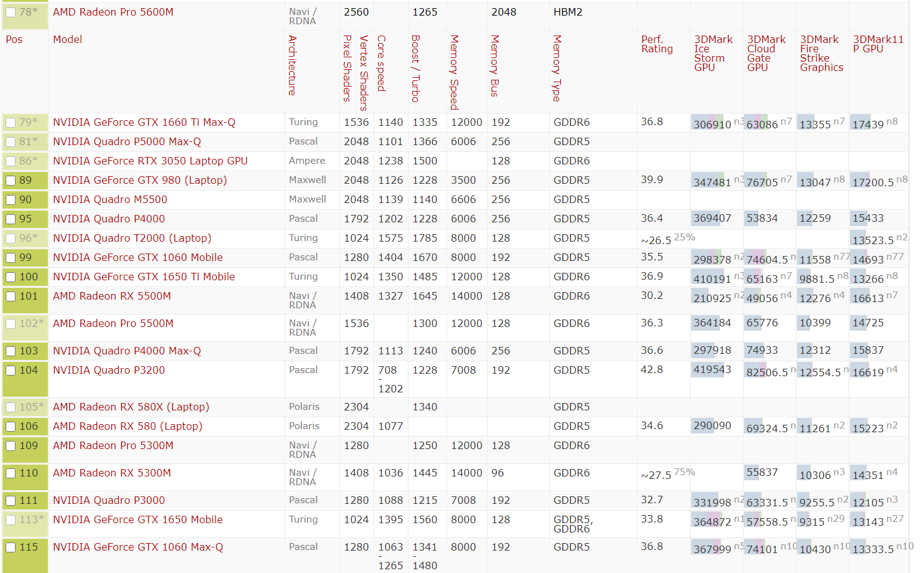Sort by Memory Type header
The width and height of the screenshot is (924, 573).
[557, 68]
